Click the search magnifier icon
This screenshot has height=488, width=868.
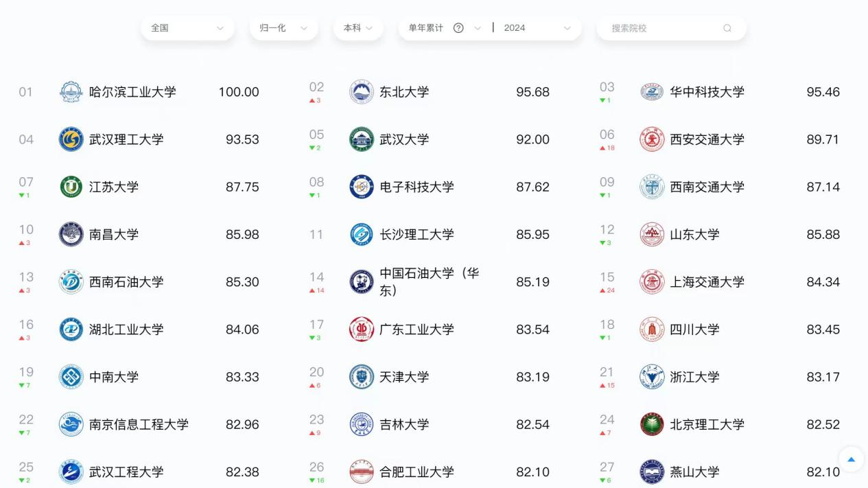pyautogui.click(x=727, y=28)
